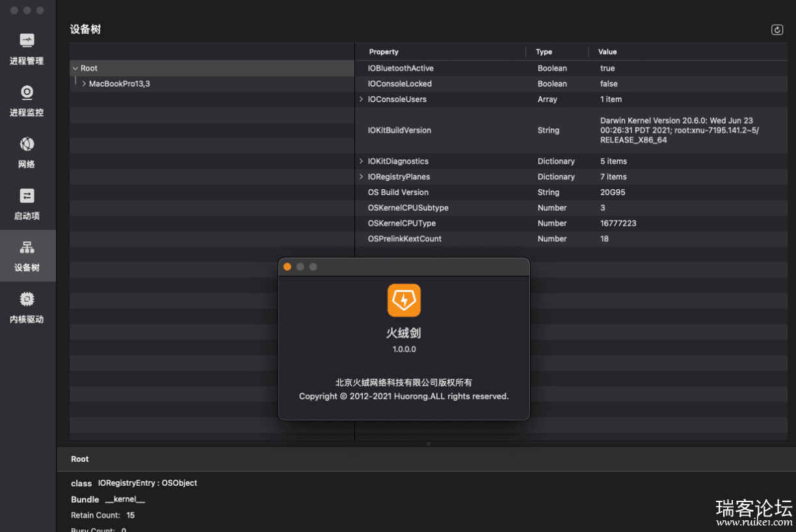Click the '20G95' build value

coord(613,193)
